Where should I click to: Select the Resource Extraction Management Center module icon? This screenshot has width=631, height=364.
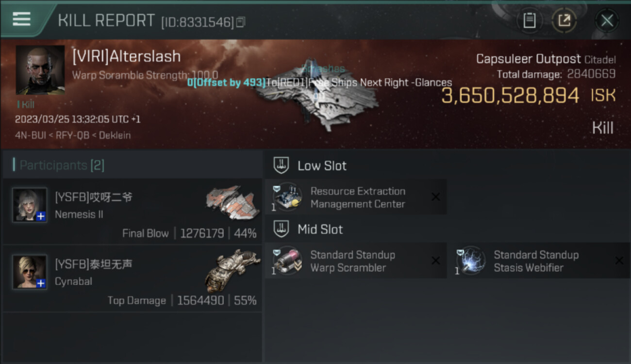pyautogui.click(x=287, y=197)
